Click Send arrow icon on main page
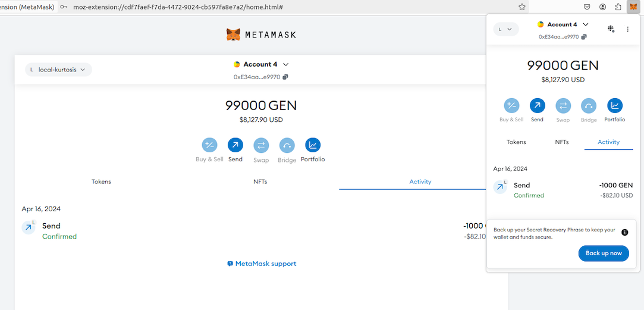 (x=235, y=145)
